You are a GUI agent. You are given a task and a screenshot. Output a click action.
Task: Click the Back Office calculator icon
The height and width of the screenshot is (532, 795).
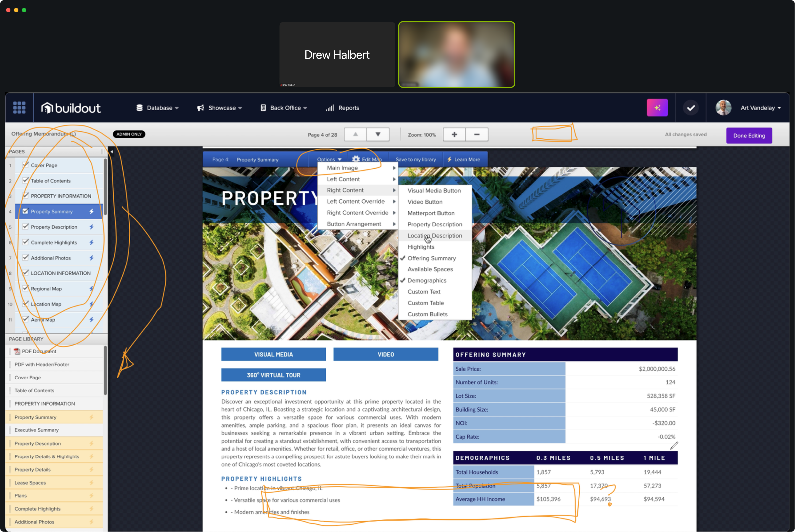click(263, 108)
